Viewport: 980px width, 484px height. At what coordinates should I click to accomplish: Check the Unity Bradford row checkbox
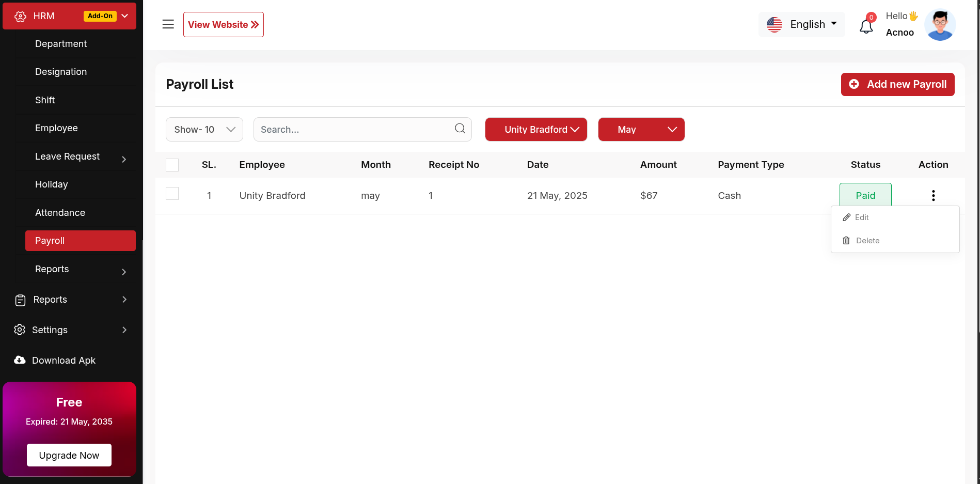(x=172, y=194)
